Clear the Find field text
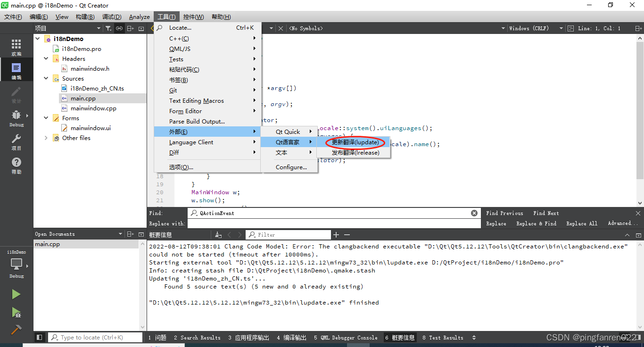644x347 pixels. coord(474,213)
